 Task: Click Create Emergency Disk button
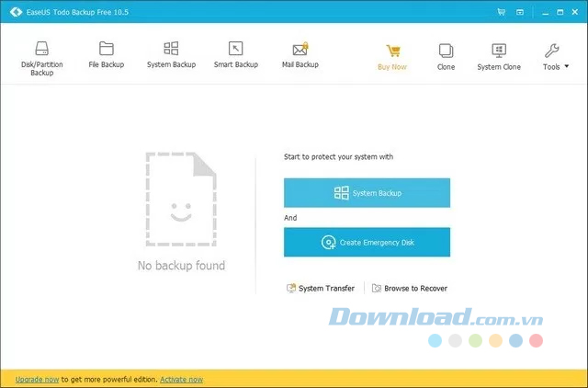tap(367, 243)
